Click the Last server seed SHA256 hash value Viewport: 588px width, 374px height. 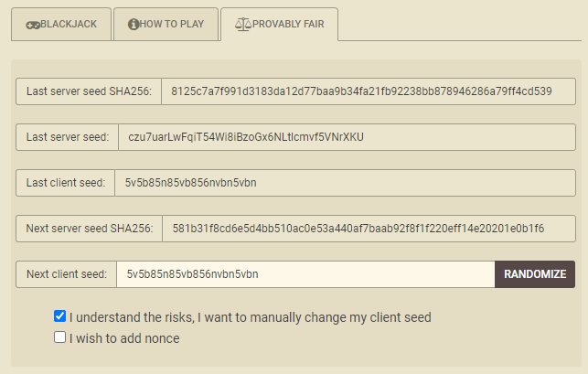click(368, 91)
